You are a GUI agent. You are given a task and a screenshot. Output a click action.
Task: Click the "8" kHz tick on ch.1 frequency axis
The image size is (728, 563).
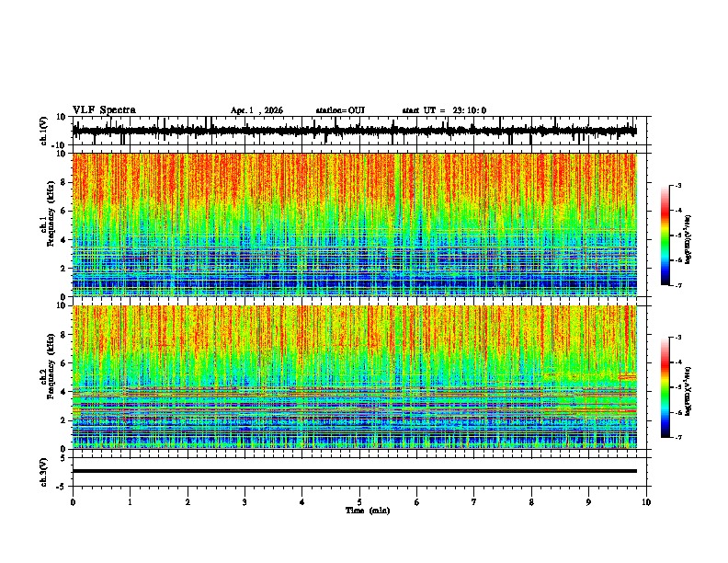coord(64,182)
